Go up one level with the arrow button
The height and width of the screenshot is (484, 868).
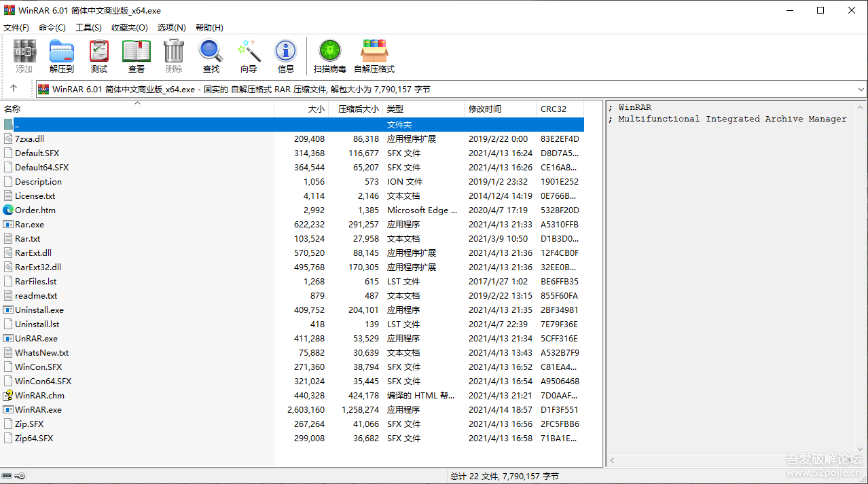tap(14, 89)
